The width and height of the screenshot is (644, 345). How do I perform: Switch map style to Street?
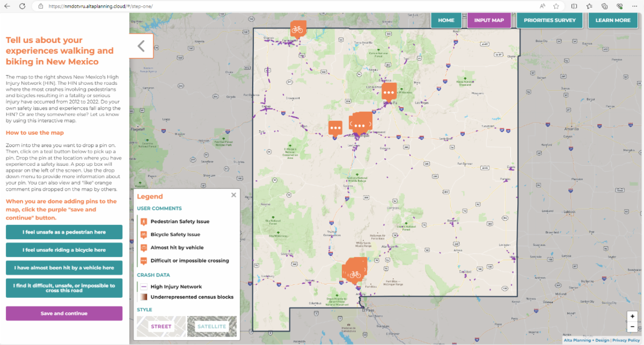[x=161, y=326]
